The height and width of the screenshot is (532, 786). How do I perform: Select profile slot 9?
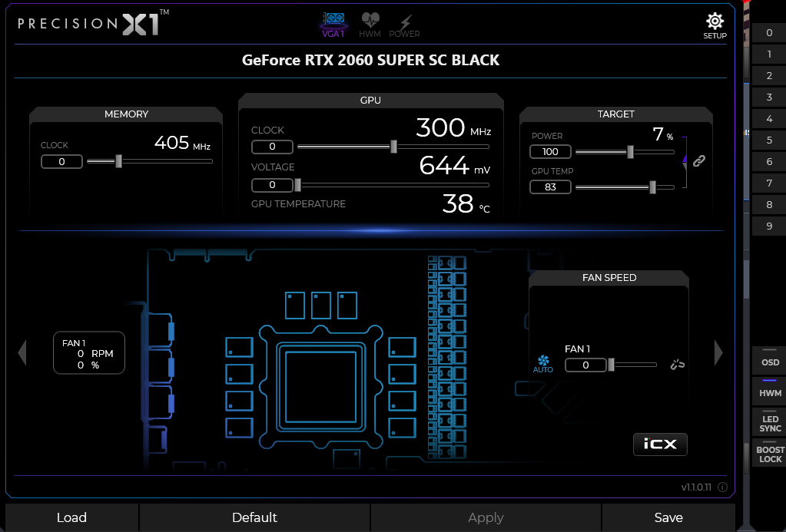click(769, 227)
